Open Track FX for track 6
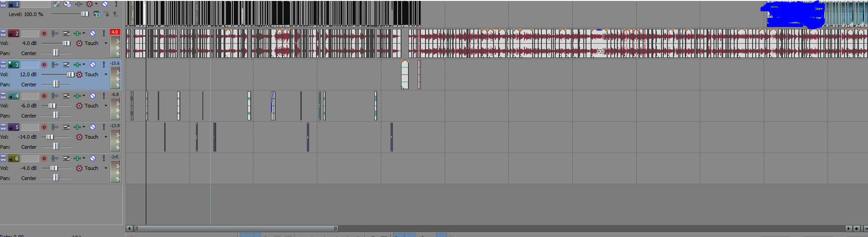This screenshot has height=237, width=868. pyautogui.click(x=77, y=158)
